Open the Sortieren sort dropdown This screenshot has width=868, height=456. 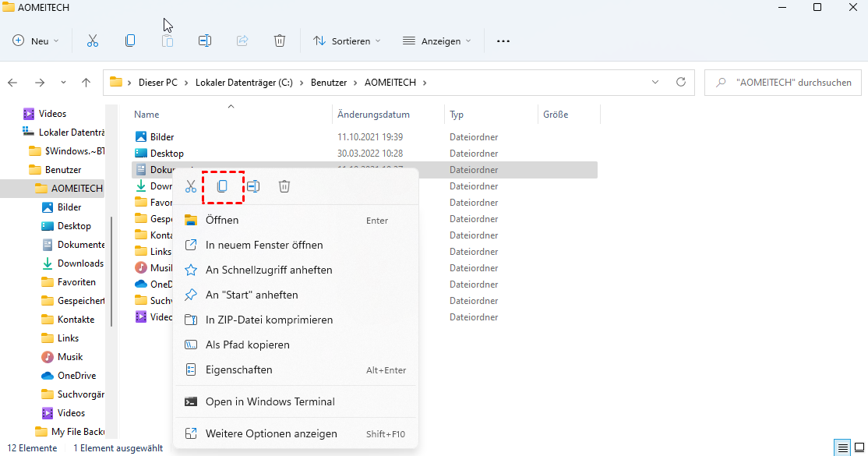tap(347, 41)
